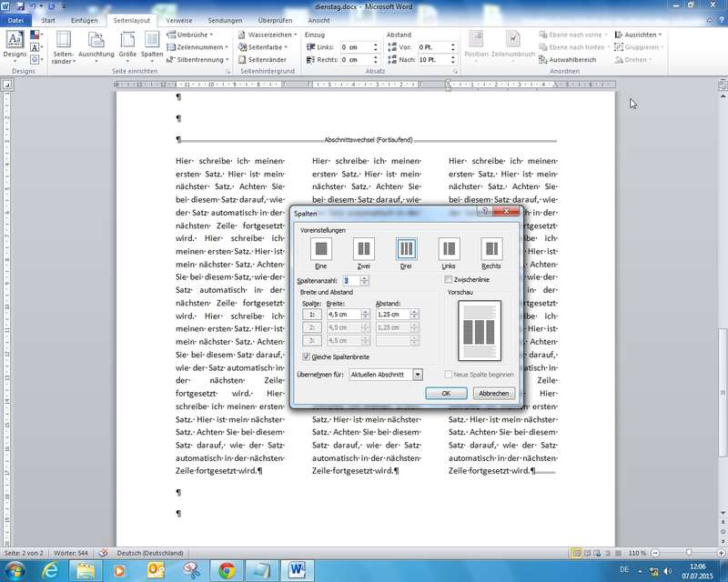The image size is (728, 582).
Task: Switch to the Einfügen ribbon tab
Action: click(x=84, y=19)
